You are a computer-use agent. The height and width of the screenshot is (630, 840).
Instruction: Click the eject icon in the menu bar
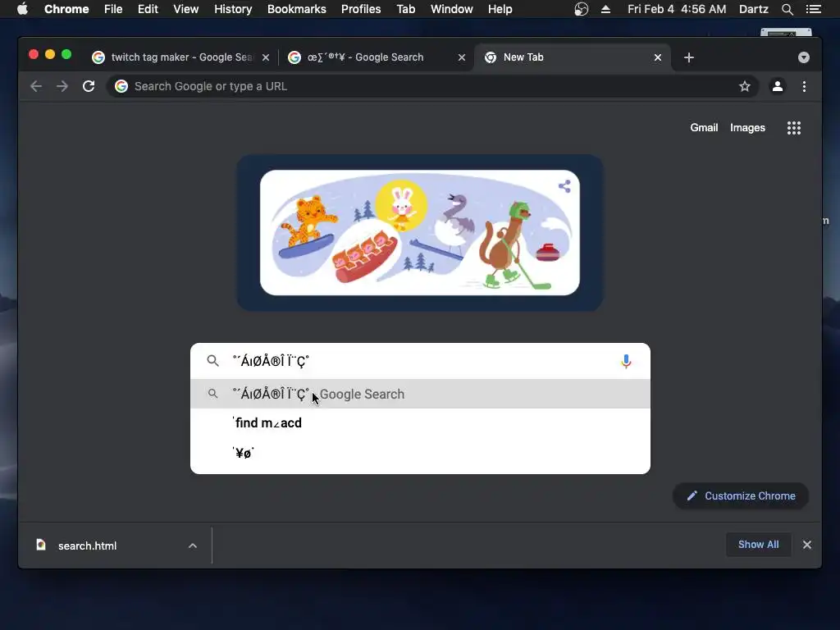point(606,9)
